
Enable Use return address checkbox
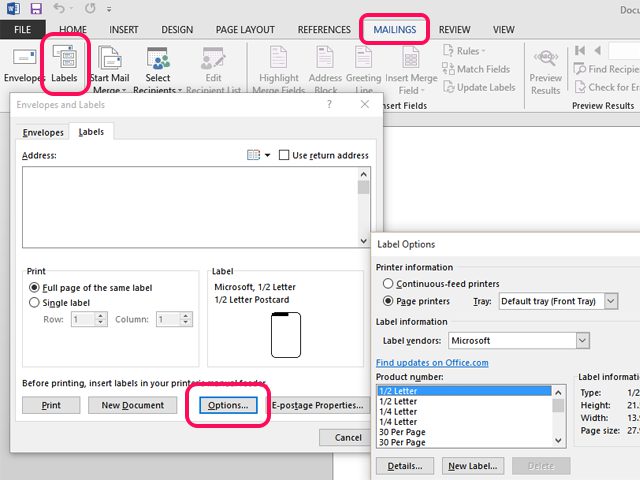(284, 155)
